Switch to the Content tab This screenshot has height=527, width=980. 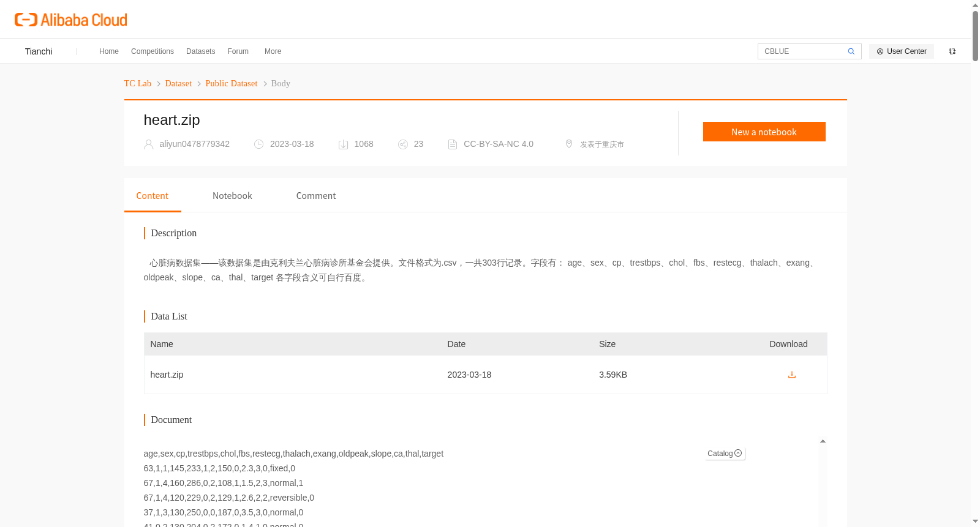(153, 196)
